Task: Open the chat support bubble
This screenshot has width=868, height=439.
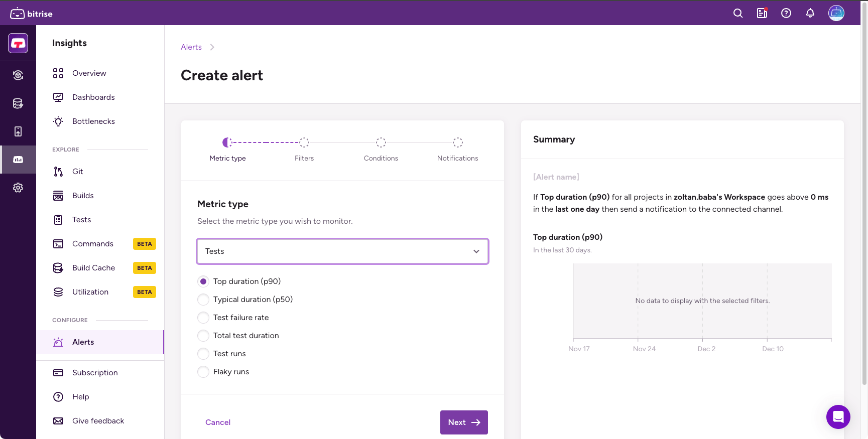Action: [838, 416]
